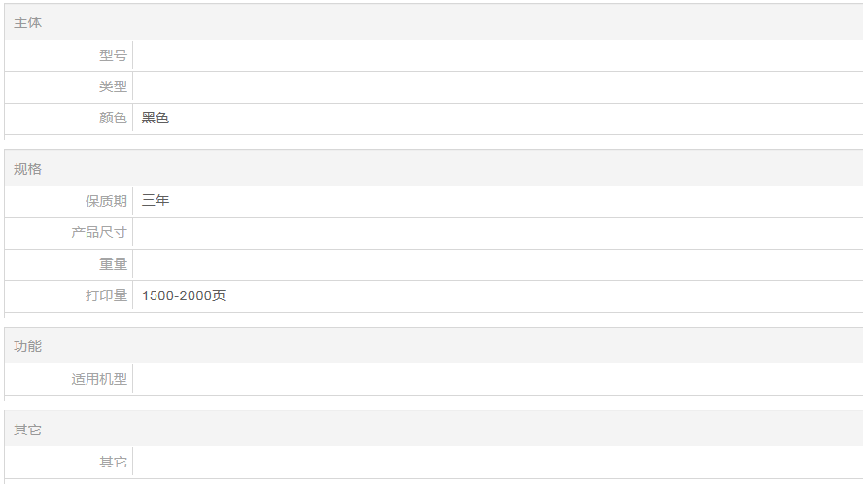Image resolution: width=868 pixels, height=484 pixels.
Task: Select the 颜色 row label
Action: (x=113, y=119)
